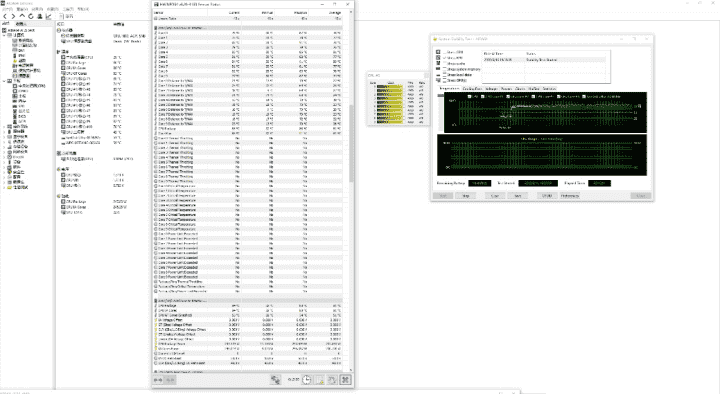Switch to the Statistics tab in stability test
720x394 pixels.
click(x=549, y=89)
